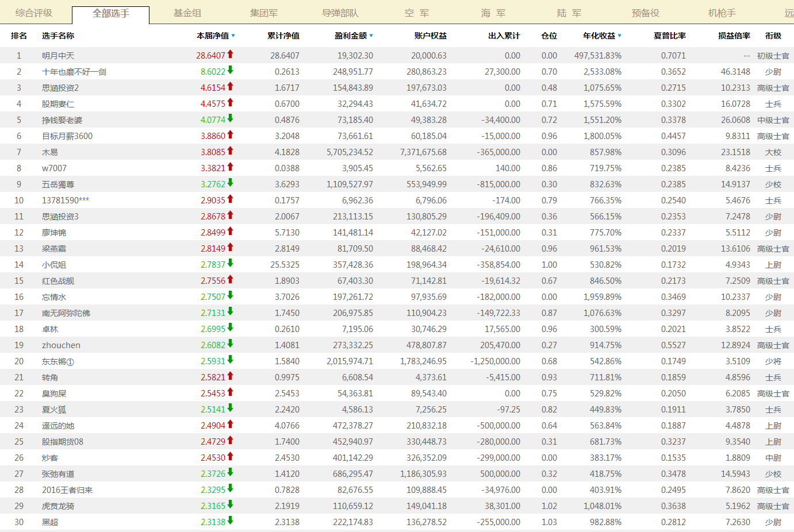The height and width of the screenshot is (532, 794).
Task: Click red up arrow beside 4.6154
Action: click(x=231, y=86)
